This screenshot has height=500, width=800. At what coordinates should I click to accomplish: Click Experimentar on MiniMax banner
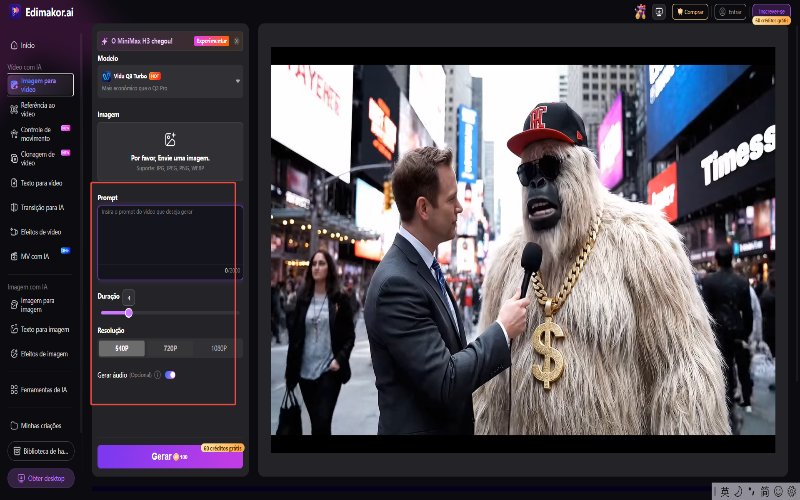click(211, 41)
